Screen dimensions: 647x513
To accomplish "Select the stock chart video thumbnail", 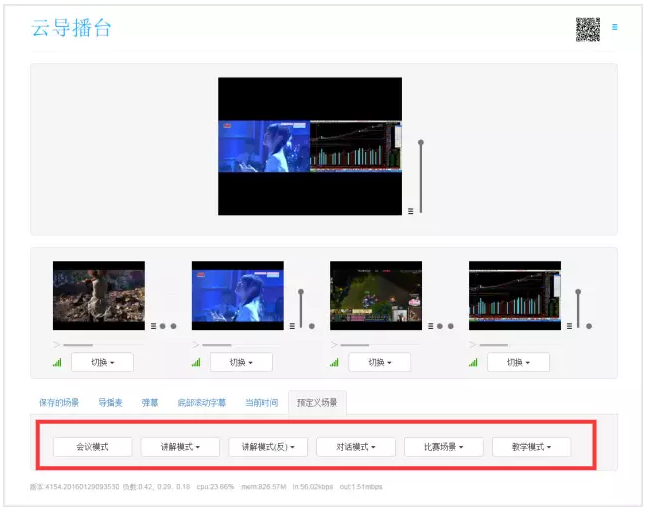I will coord(515,296).
